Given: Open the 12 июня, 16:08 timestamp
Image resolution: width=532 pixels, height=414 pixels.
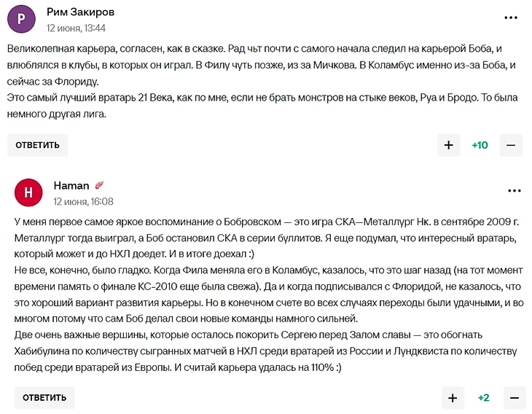Looking at the screenshot, I should 84,202.
